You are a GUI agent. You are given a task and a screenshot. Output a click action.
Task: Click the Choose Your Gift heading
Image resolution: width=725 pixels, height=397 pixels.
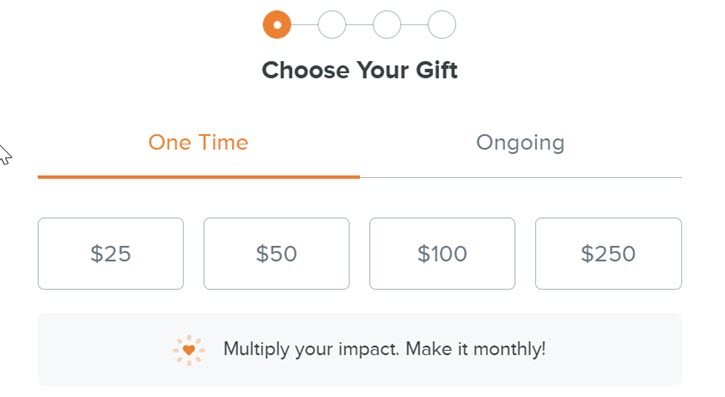360,70
